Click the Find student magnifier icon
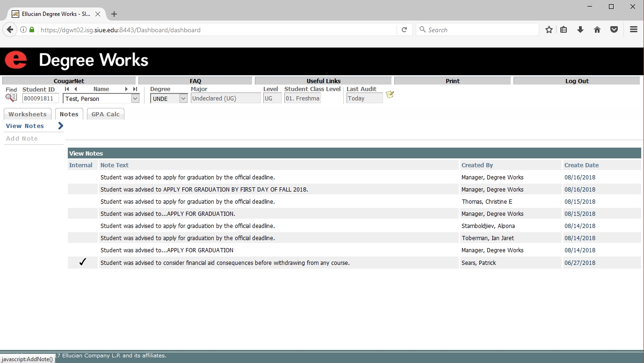644x363 pixels. pos(11,98)
